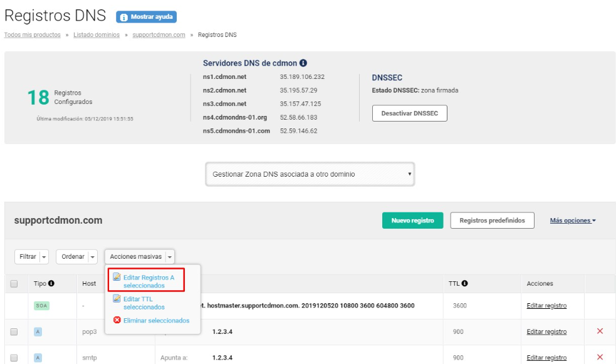Image resolution: width=616 pixels, height=364 pixels.
Task: Open the Listado dominios breadcrumb link
Action: pyautogui.click(x=97, y=35)
